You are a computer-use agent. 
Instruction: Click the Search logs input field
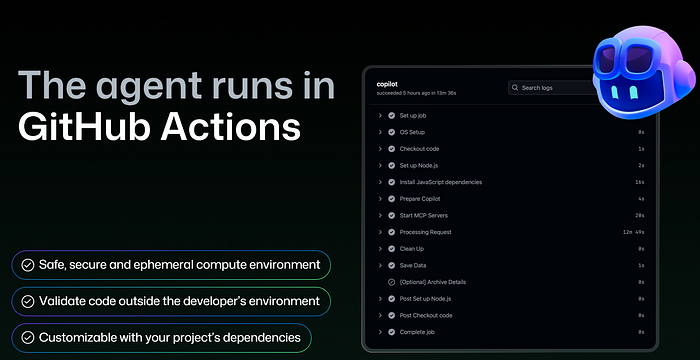(553, 88)
